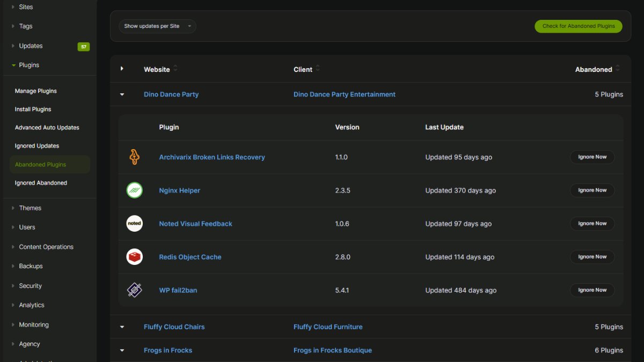Open Noted Visual Feedback plugin link
Viewport: 644px width, 362px height.
[x=196, y=224]
